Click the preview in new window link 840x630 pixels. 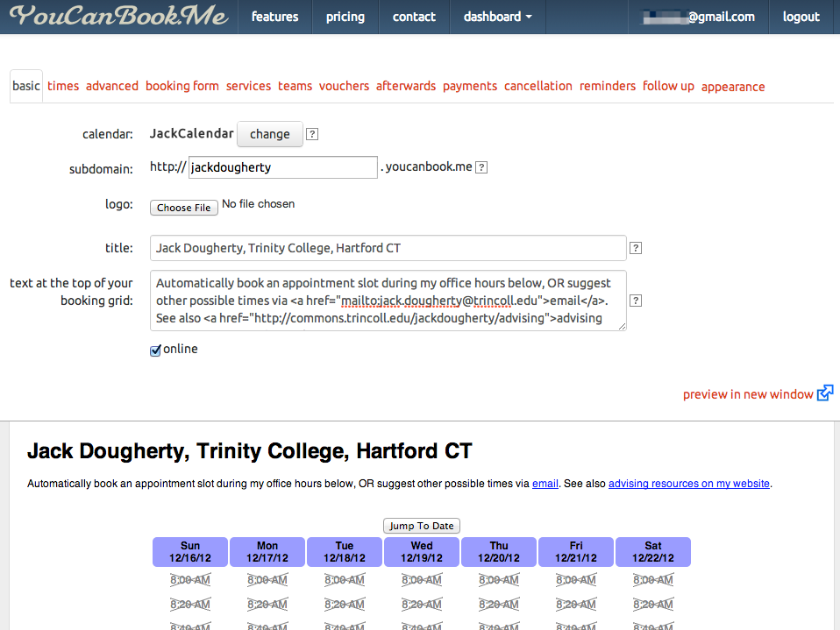[748, 394]
